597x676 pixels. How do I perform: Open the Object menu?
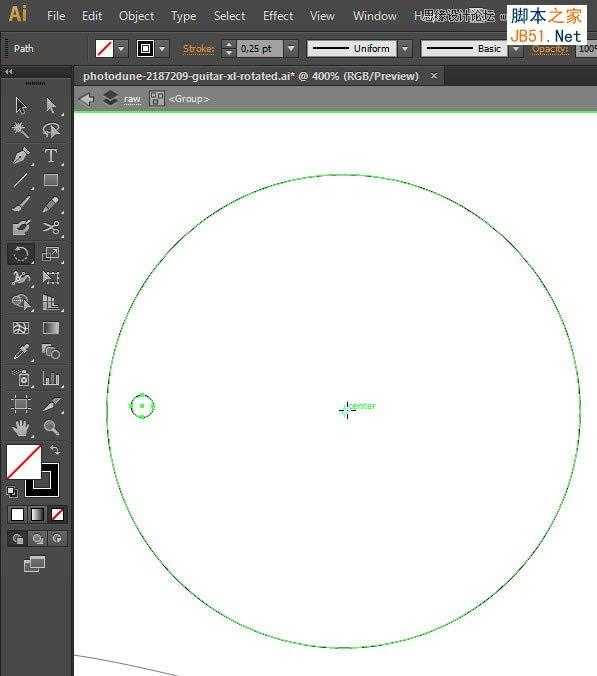(x=137, y=16)
